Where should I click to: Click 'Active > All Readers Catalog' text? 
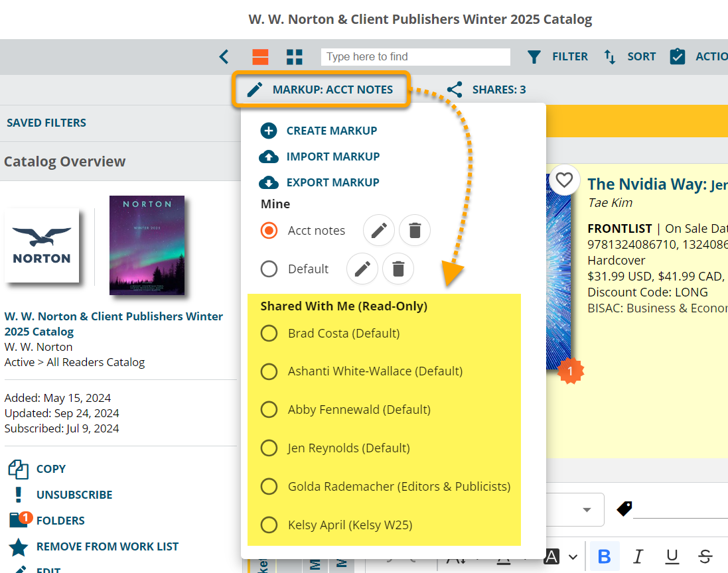point(75,362)
